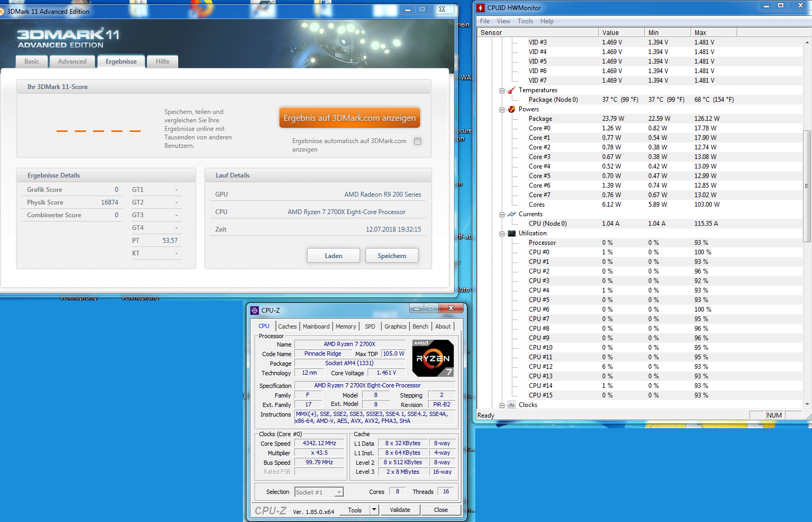Click the Multiplier field x 43.5
The image size is (812, 522).
319,453
